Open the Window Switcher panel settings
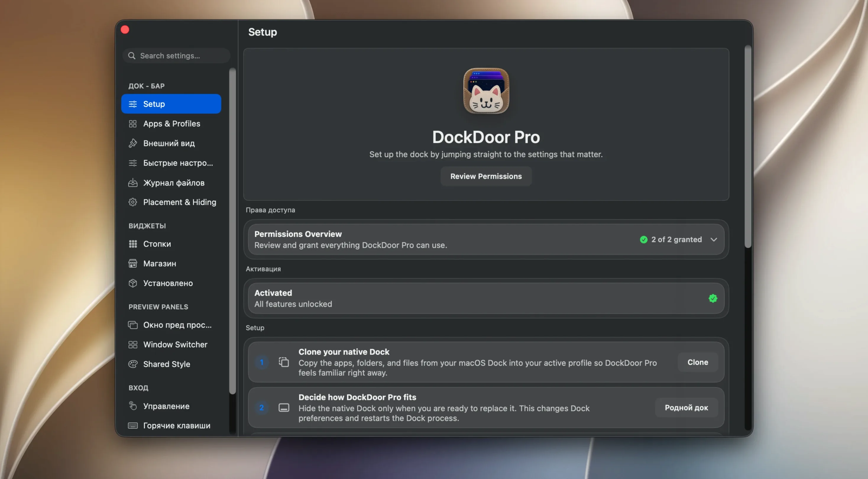 point(171,344)
